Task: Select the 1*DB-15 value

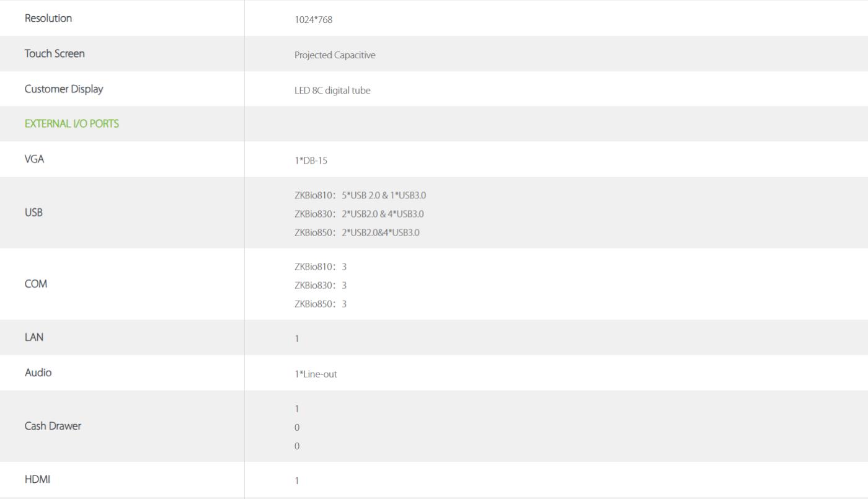Action: [311, 161]
